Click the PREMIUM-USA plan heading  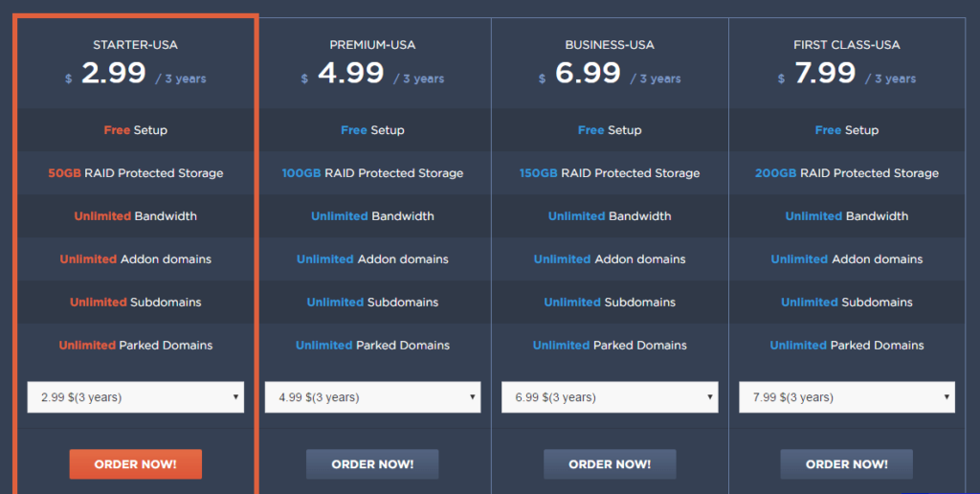(x=372, y=45)
